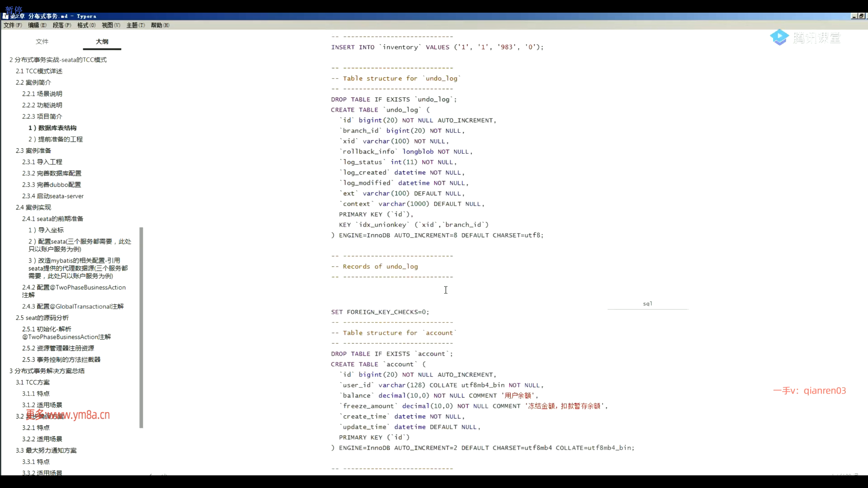
Task: Click the outline sidebar scrollbar
Action: 141,328
